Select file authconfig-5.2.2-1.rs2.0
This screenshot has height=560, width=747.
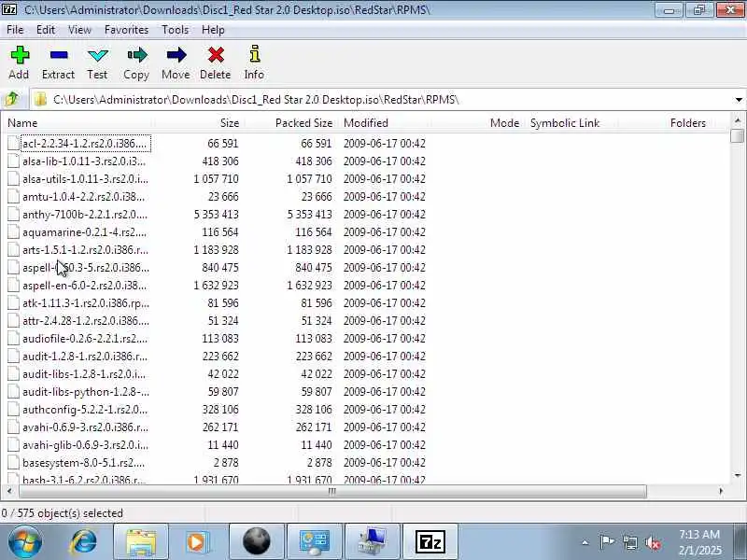click(85, 409)
